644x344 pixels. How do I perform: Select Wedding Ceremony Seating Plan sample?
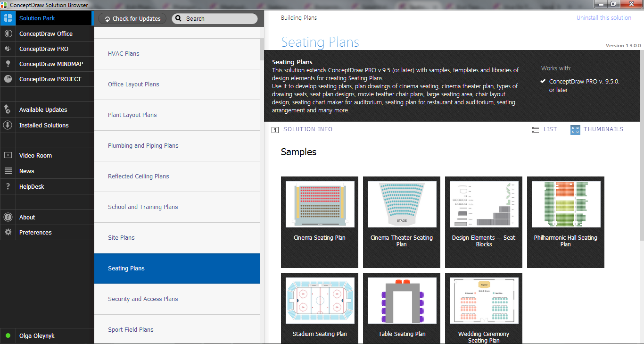[x=484, y=308]
